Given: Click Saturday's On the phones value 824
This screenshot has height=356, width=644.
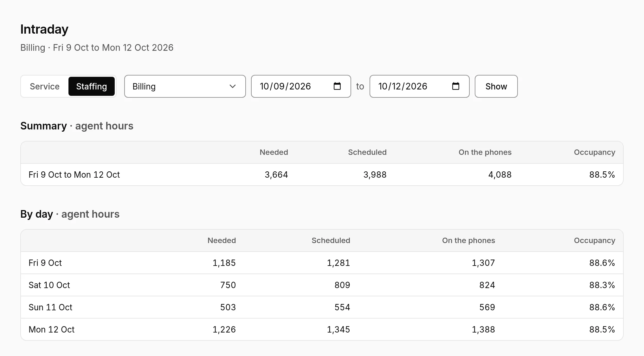Looking at the screenshot, I should (x=487, y=285).
